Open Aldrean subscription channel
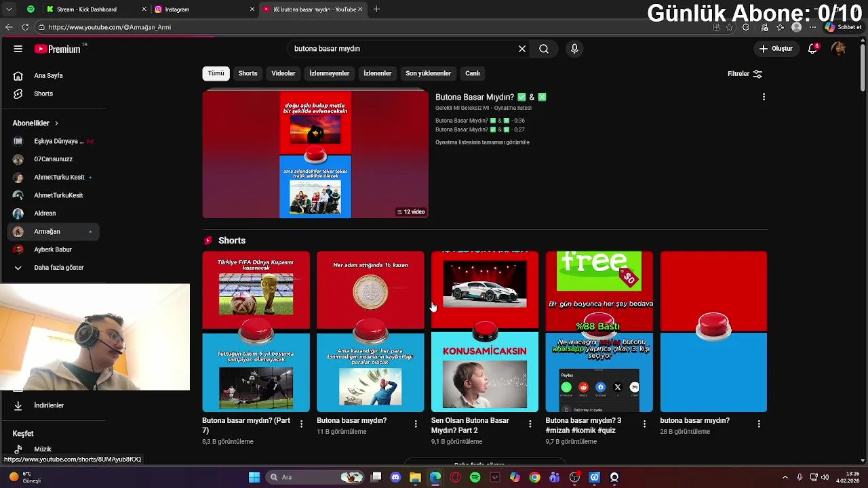Image resolution: width=868 pixels, height=488 pixels. point(53,213)
